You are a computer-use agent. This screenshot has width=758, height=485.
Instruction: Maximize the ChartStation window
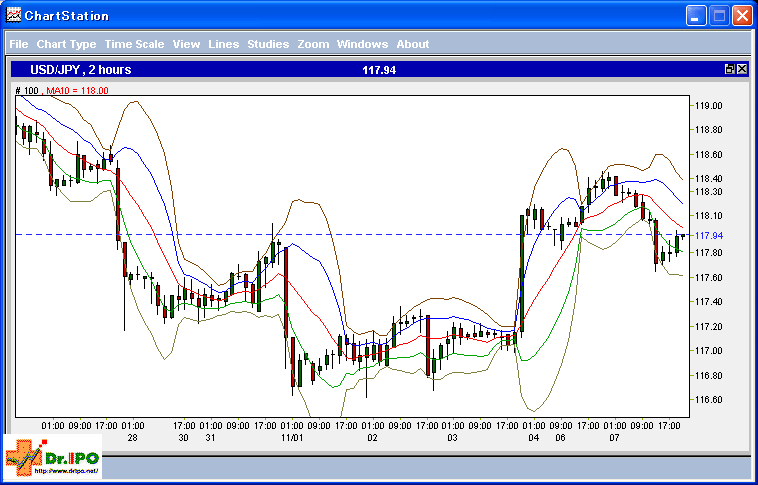719,16
